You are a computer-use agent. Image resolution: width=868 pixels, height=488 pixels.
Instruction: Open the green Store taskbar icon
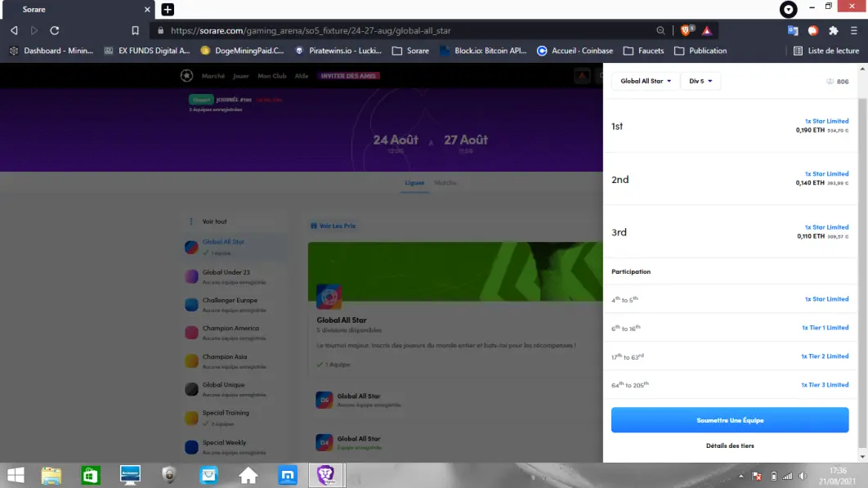click(x=90, y=475)
